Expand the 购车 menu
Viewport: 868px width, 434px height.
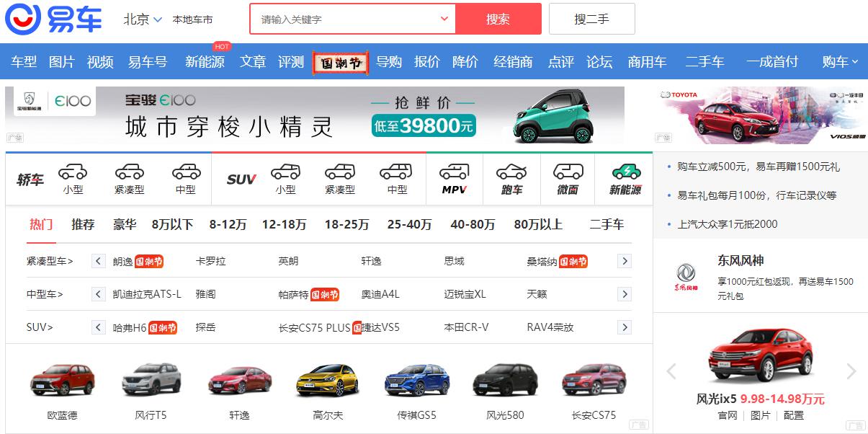[841, 62]
